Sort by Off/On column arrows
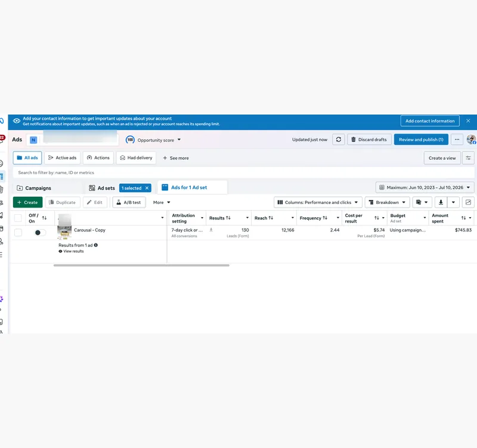 click(x=44, y=218)
